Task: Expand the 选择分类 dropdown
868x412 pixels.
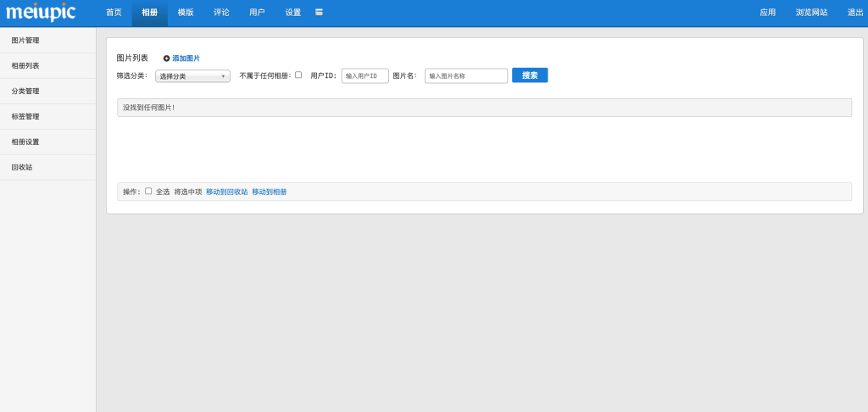Action: (192, 76)
